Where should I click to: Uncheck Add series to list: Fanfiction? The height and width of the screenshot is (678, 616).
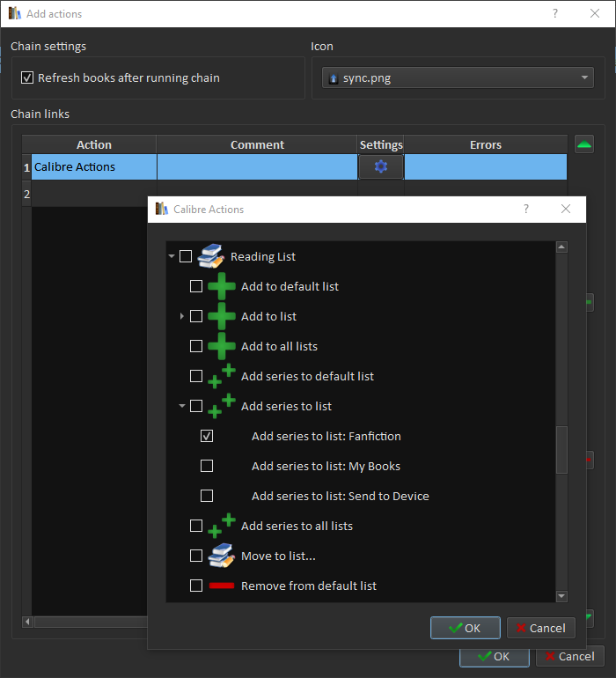[207, 436]
